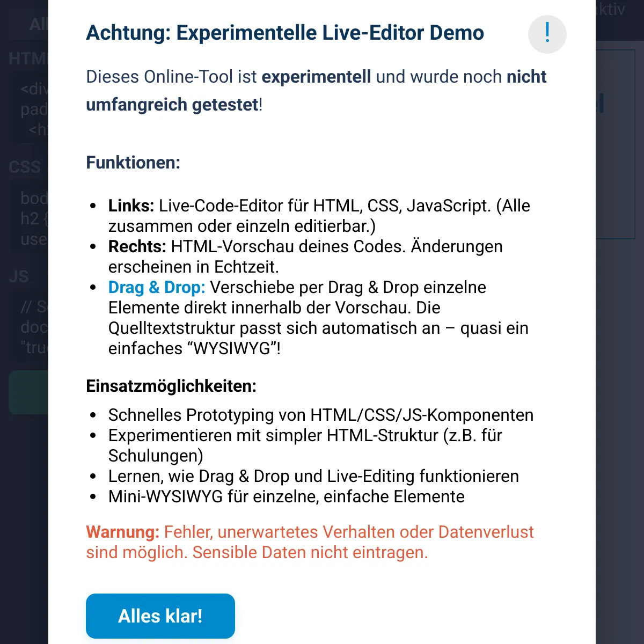Viewport: 644px width, 644px height.
Task: Select the dimmed CSS section label
Action: pyautogui.click(x=25, y=167)
